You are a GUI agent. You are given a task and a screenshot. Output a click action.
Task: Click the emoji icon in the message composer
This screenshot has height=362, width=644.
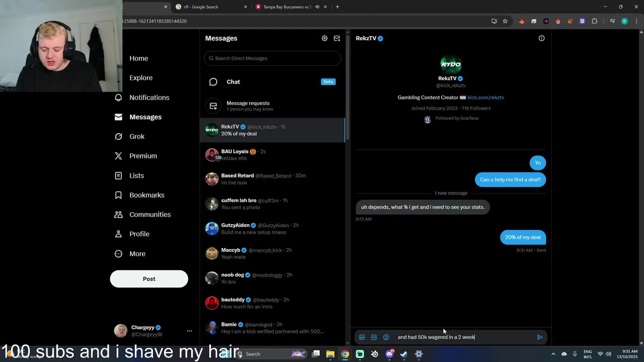coord(386,337)
